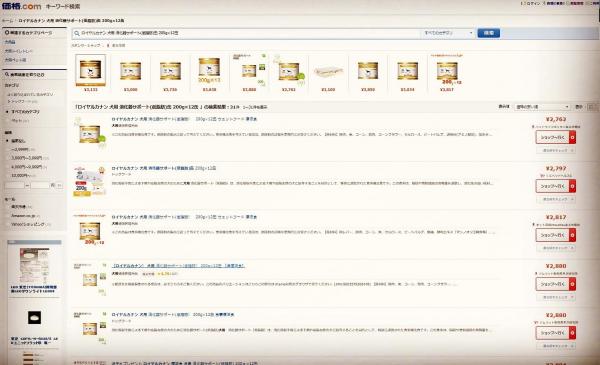Select the Amazon.co.jp mall filter
600x365 pixels.
(23, 216)
